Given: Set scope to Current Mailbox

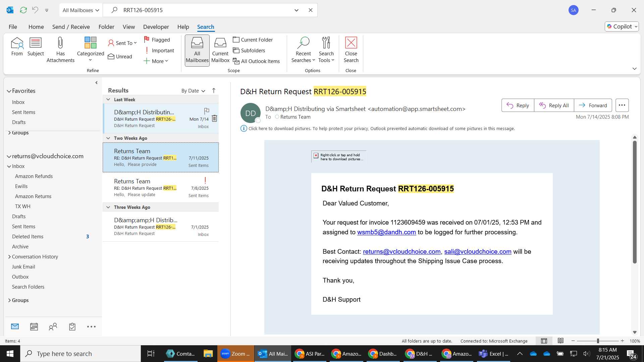Looking at the screenshot, I should [x=220, y=50].
